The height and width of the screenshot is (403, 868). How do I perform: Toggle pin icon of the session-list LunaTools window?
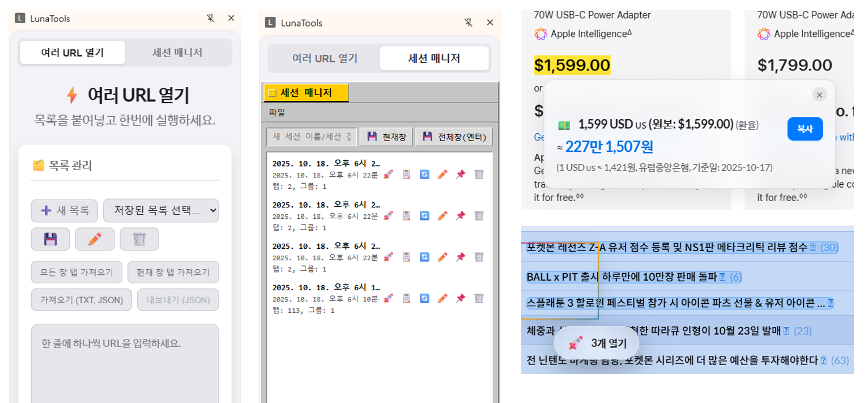tap(469, 23)
